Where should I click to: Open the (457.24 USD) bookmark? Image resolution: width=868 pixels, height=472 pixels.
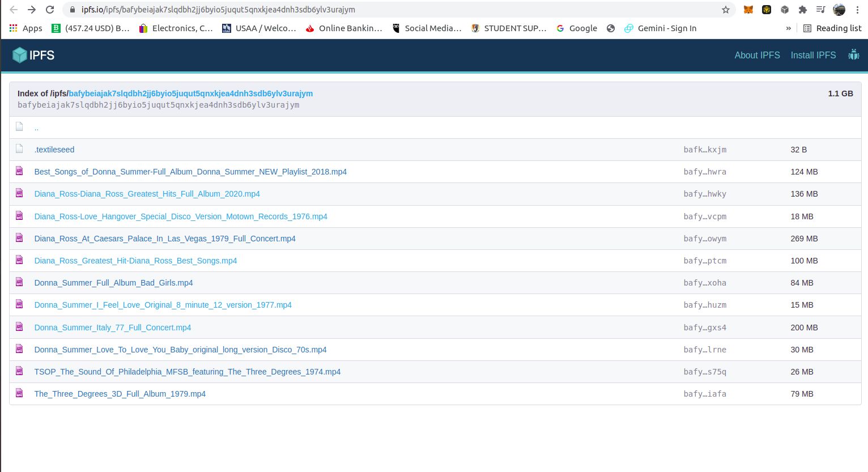click(91, 28)
